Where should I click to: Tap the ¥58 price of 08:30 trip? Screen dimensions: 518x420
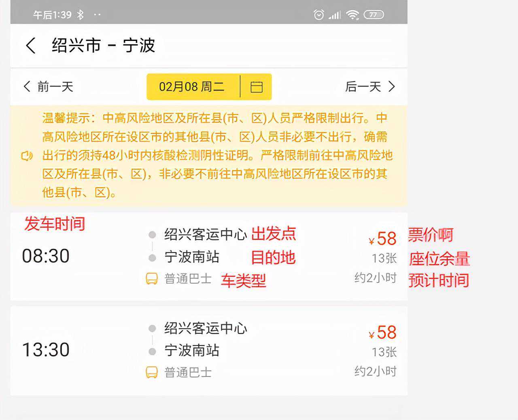tap(382, 239)
